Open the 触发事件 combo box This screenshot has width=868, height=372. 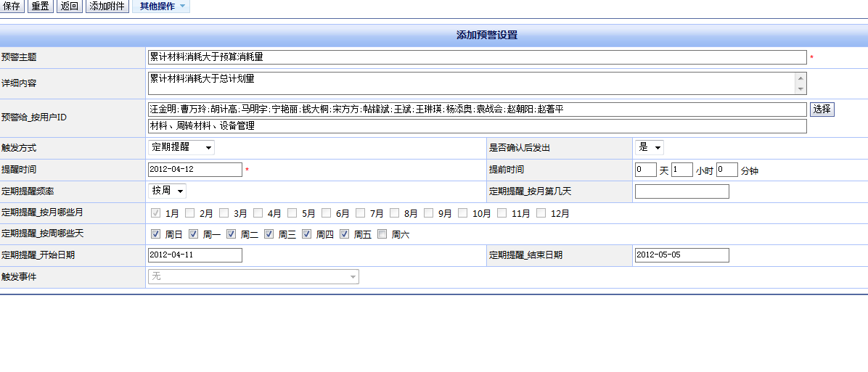click(x=253, y=277)
